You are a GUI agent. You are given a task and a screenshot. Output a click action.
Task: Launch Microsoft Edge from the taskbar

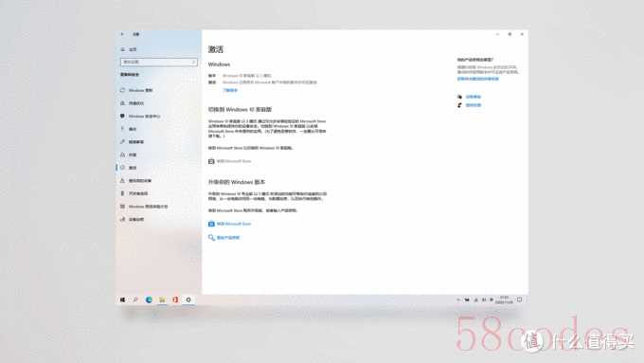(149, 299)
